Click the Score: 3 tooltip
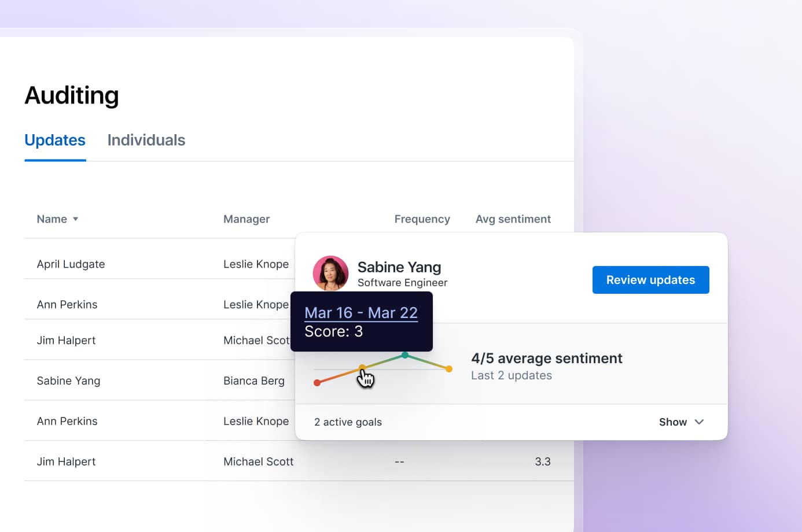Image resolution: width=802 pixels, height=532 pixels. 334,331
